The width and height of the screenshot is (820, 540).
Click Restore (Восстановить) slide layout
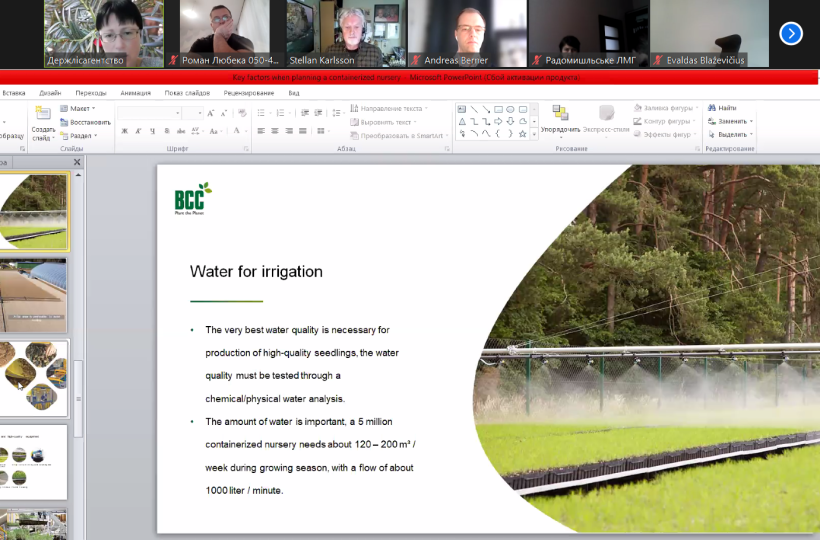pos(85,122)
